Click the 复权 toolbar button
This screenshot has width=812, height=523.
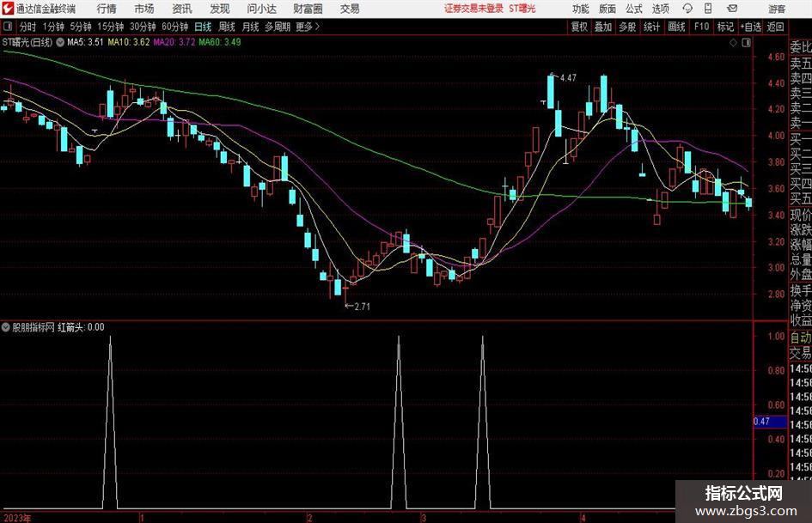pyautogui.click(x=579, y=27)
